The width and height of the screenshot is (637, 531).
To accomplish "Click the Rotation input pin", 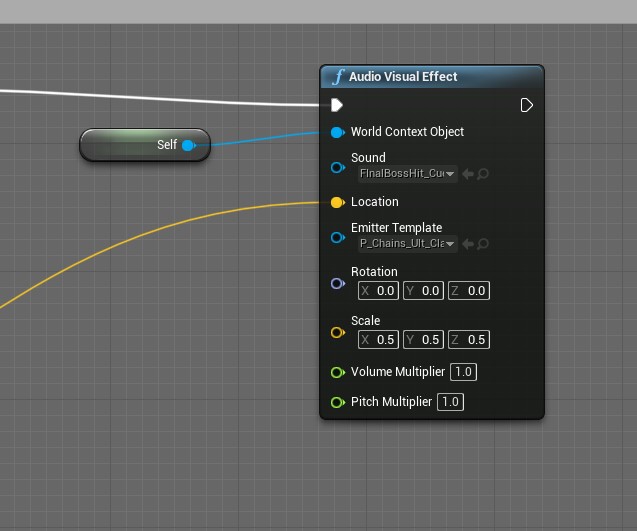I will coord(337,283).
